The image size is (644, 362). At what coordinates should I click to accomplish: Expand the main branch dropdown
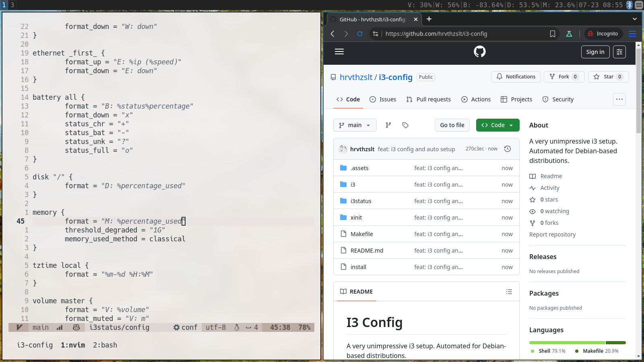click(355, 125)
